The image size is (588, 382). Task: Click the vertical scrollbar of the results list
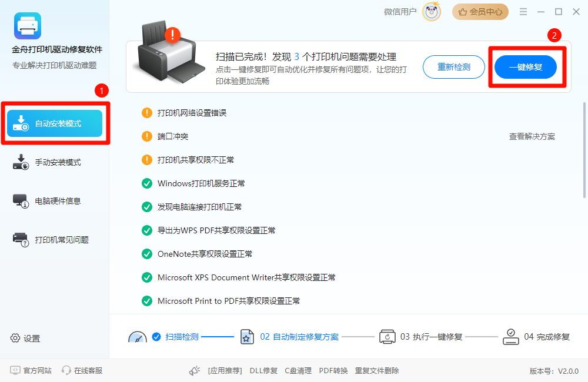tap(584, 150)
